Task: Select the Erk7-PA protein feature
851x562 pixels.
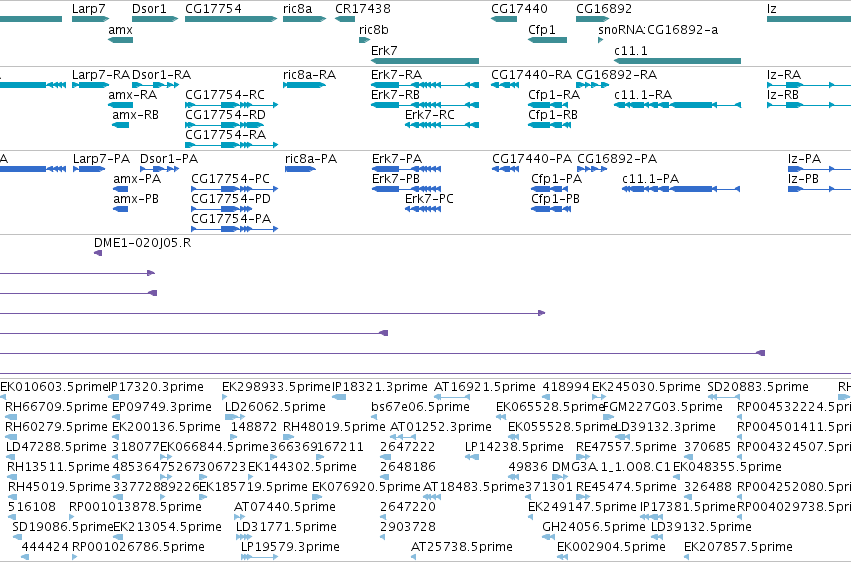Action: click(x=407, y=169)
